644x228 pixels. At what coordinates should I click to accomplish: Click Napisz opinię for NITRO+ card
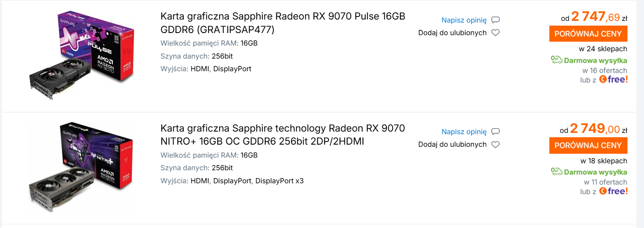[x=464, y=132]
